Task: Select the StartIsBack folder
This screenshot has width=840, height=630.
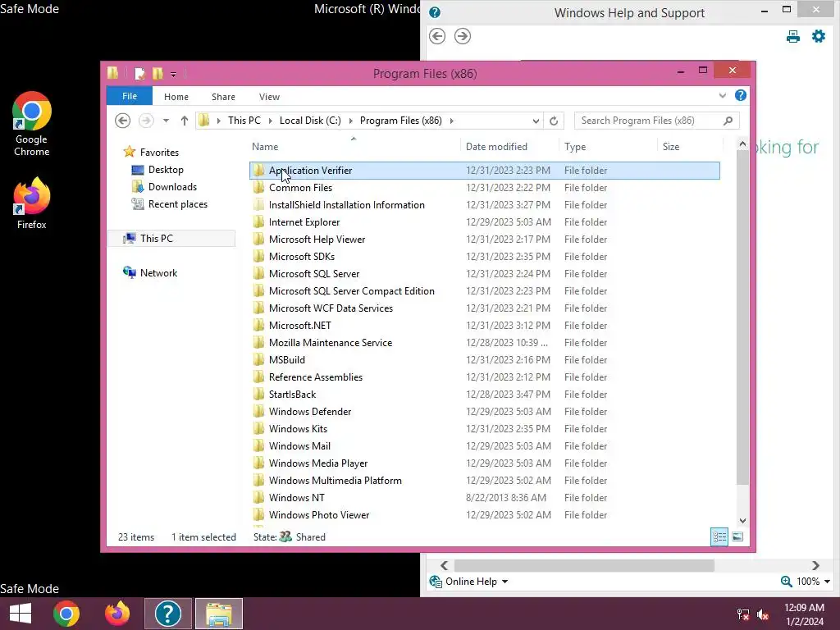Action: pos(484,395)
